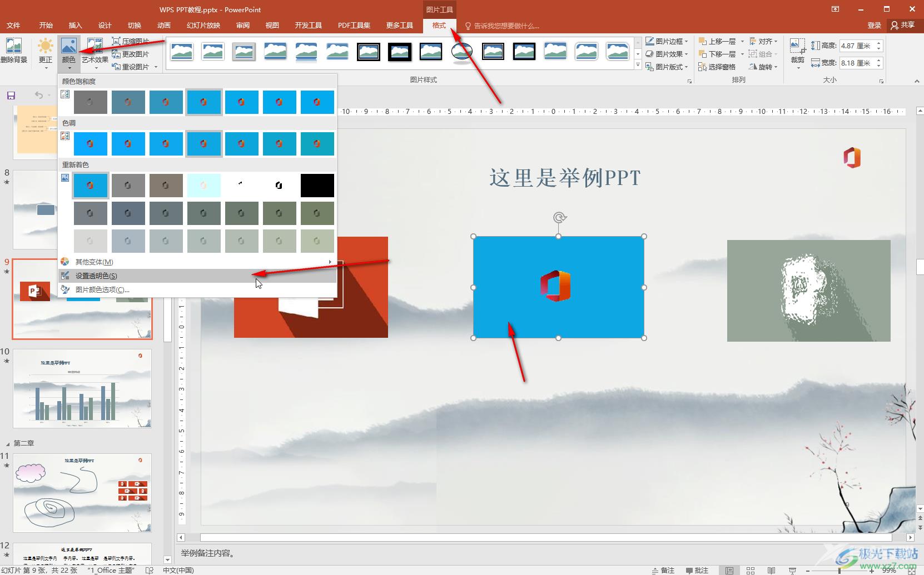The width and height of the screenshot is (924, 575).
Task: Click the Width (宽度) value field
Action: click(x=857, y=63)
